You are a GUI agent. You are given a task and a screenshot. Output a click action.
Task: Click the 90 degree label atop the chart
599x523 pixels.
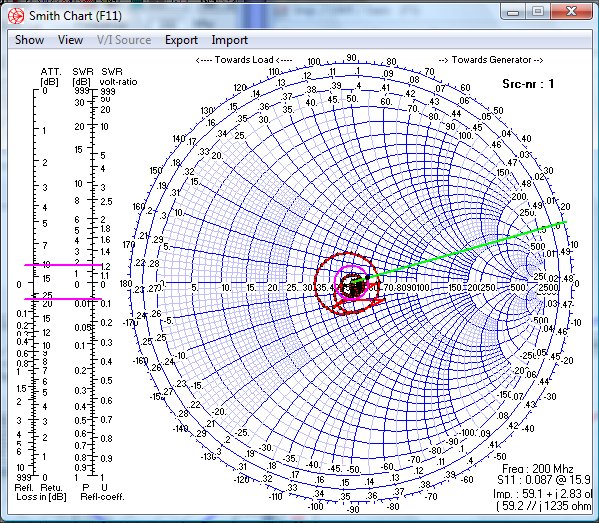click(351, 58)
